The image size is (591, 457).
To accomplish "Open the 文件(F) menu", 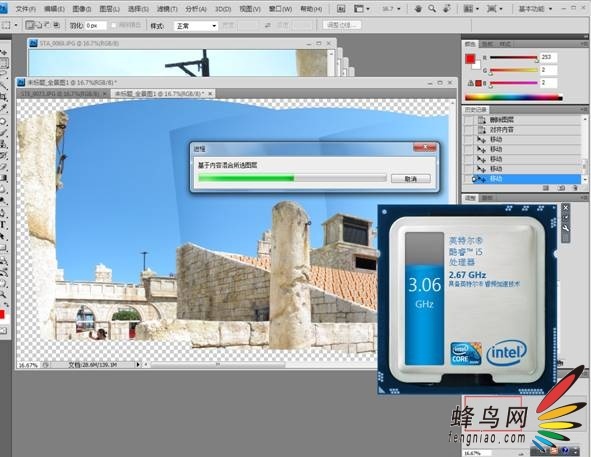I will click(26, 8).
